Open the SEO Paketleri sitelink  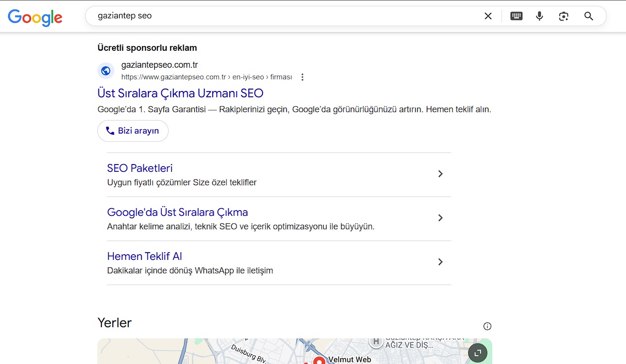click(x=140, y=168)
